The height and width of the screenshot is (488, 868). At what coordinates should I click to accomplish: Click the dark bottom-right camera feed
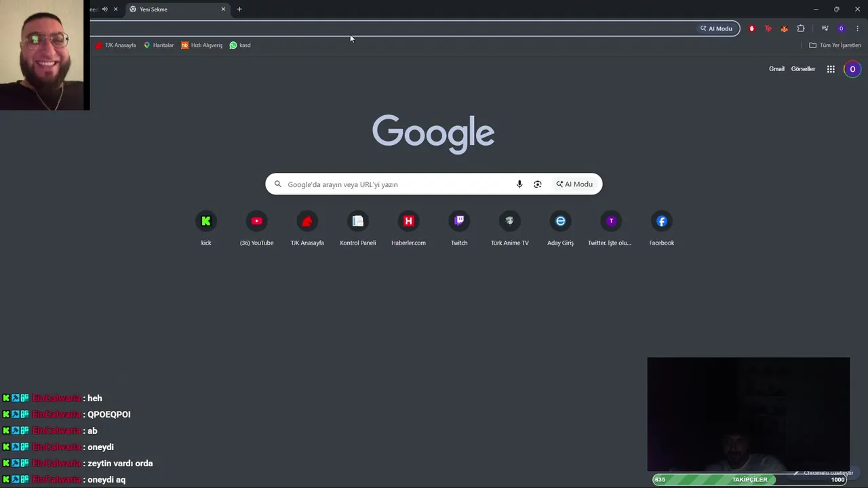click(749, 414)
